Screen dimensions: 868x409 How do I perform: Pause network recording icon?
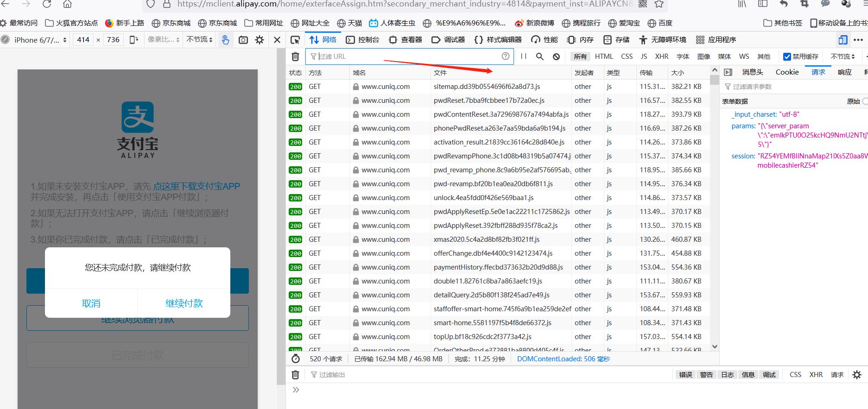click(x=524, y=57)
